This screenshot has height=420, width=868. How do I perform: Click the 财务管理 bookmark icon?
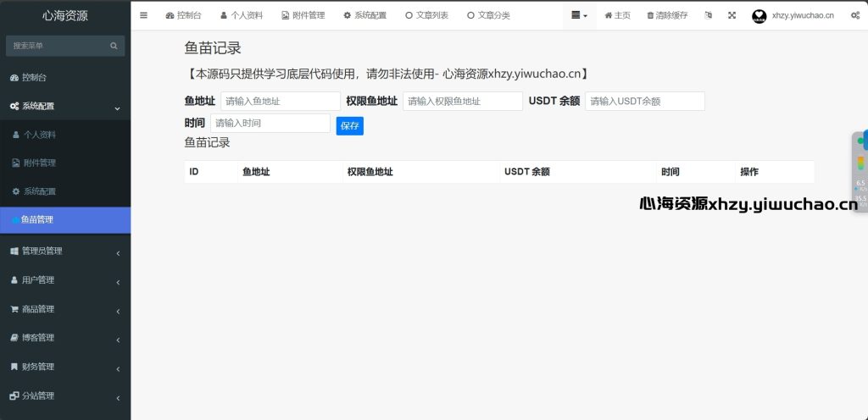14,367
